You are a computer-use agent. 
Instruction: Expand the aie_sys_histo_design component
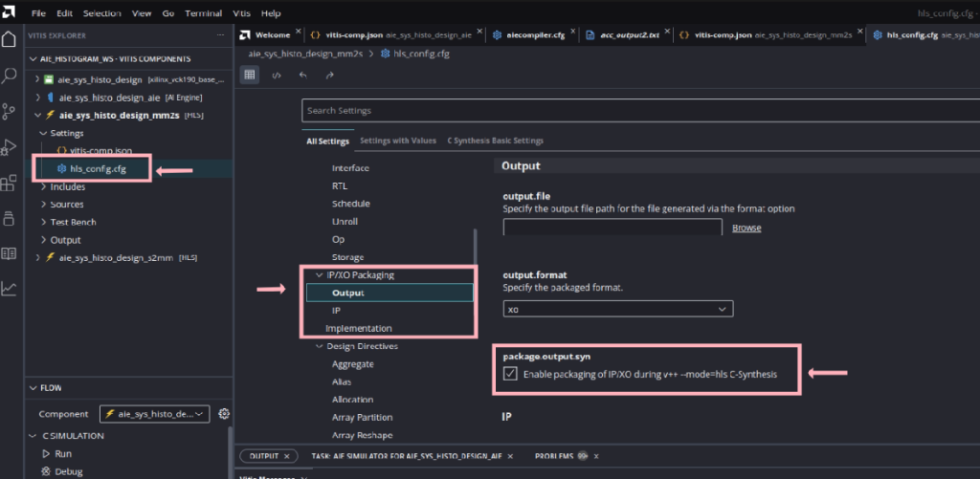37,79
